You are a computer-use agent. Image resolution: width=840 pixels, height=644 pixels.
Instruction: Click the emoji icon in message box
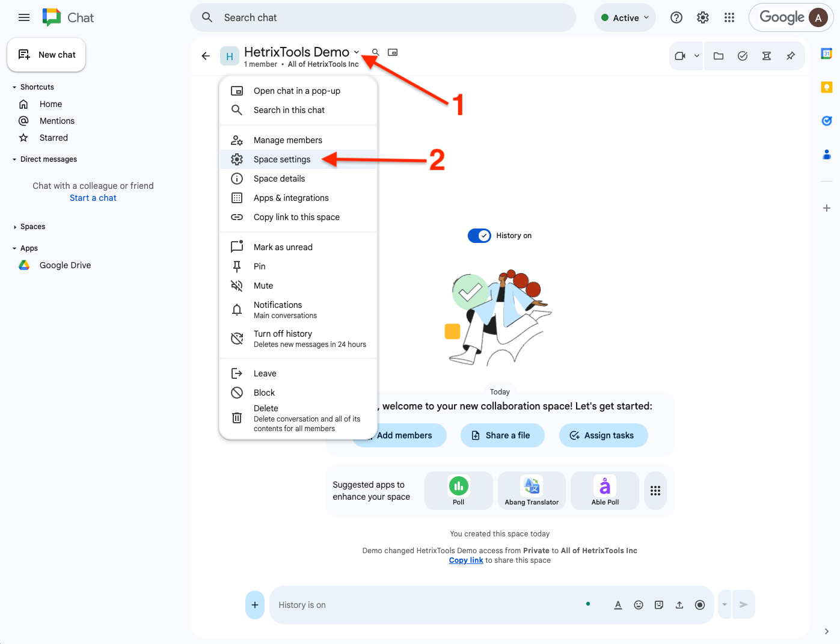click(x=639, y=605)
